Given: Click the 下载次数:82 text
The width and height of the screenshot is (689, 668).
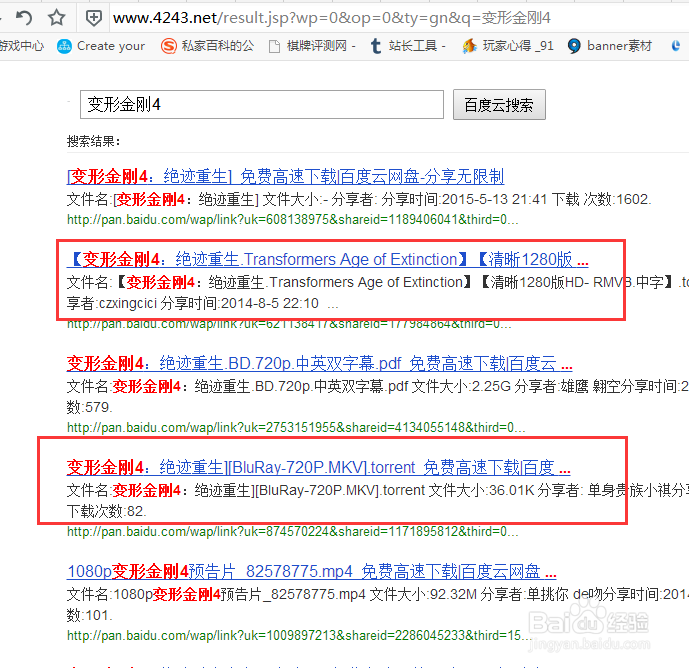Looking at the screenshot, I should (x=107, y=511).
